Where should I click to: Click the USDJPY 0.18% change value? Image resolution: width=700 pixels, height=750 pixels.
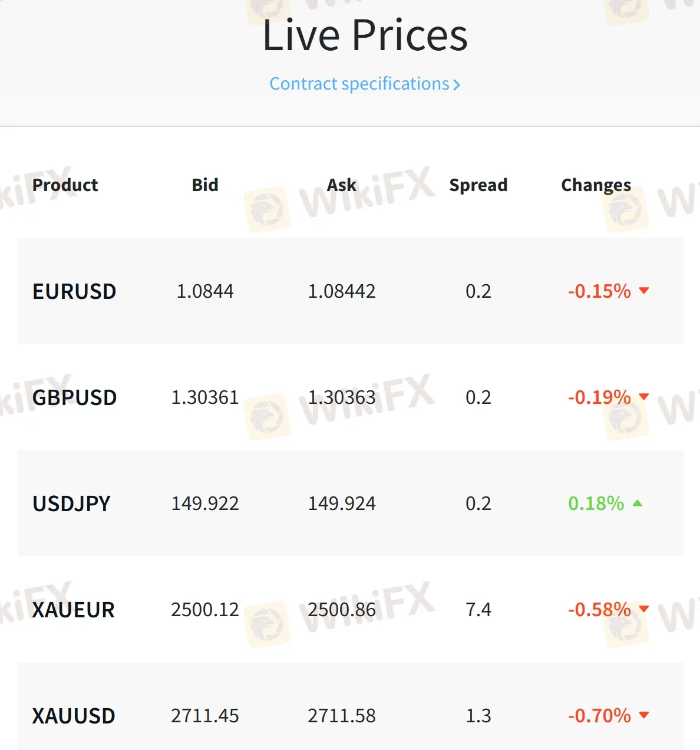(596, 504)
